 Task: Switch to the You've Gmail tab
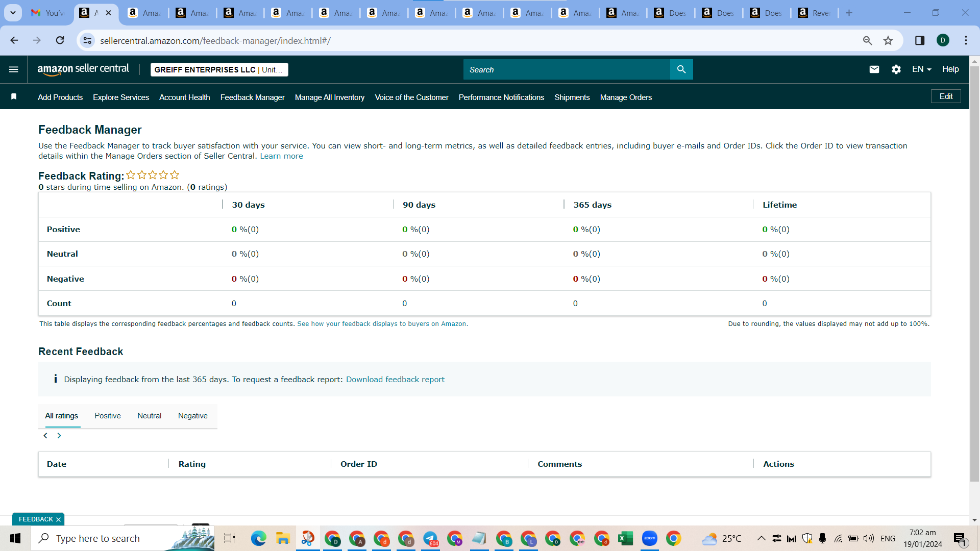pyautogui.click(x=47, y=13)
